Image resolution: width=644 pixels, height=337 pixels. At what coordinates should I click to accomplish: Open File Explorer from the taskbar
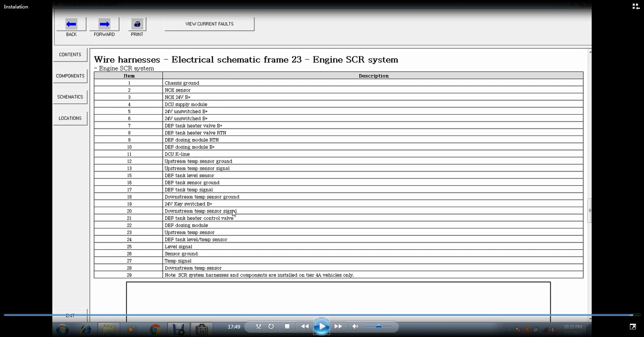pyautogui.click(x=108, y=329)
